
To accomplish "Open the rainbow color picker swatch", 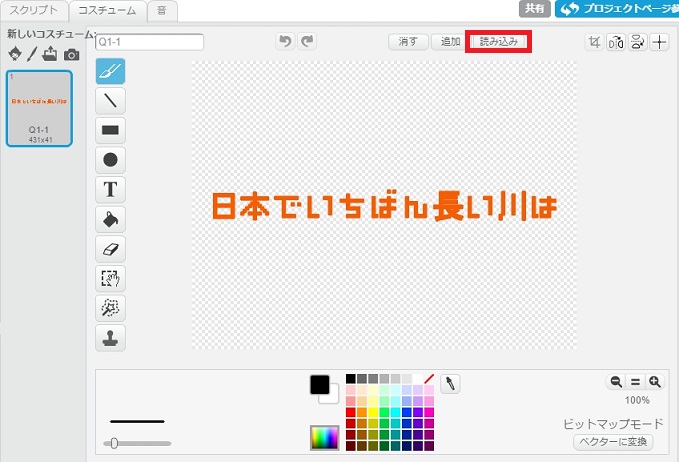I will pyautogui.click(x=324, y=437).
